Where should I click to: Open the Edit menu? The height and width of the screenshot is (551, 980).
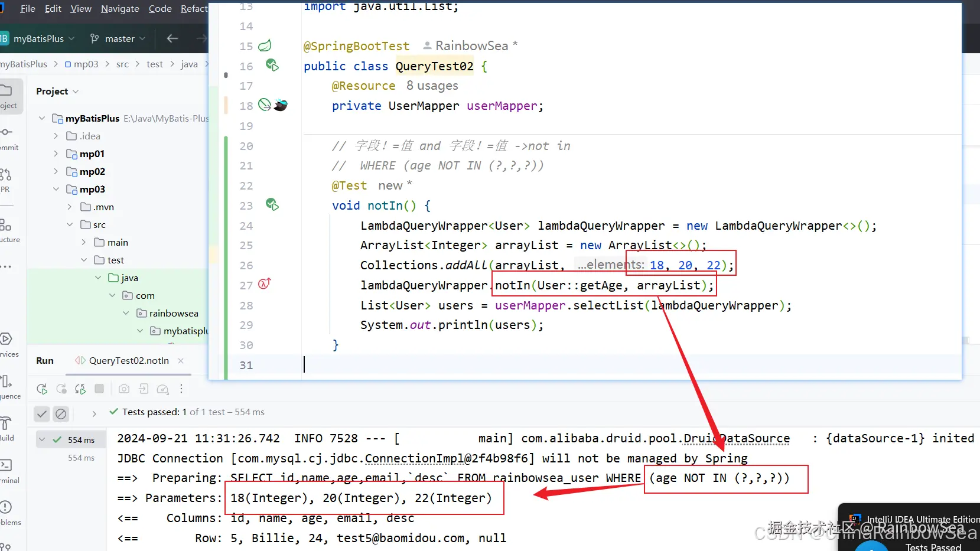pyautogui.click(x=53, y=8)
